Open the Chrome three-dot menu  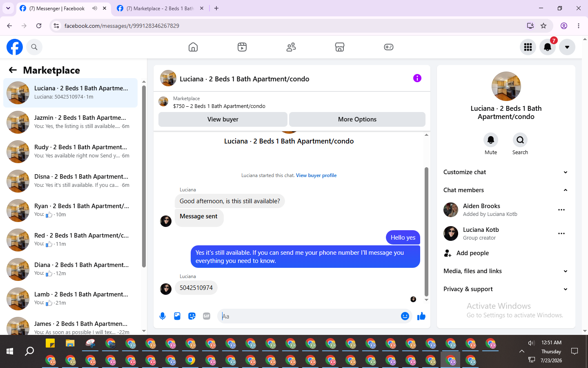[579, 26]
